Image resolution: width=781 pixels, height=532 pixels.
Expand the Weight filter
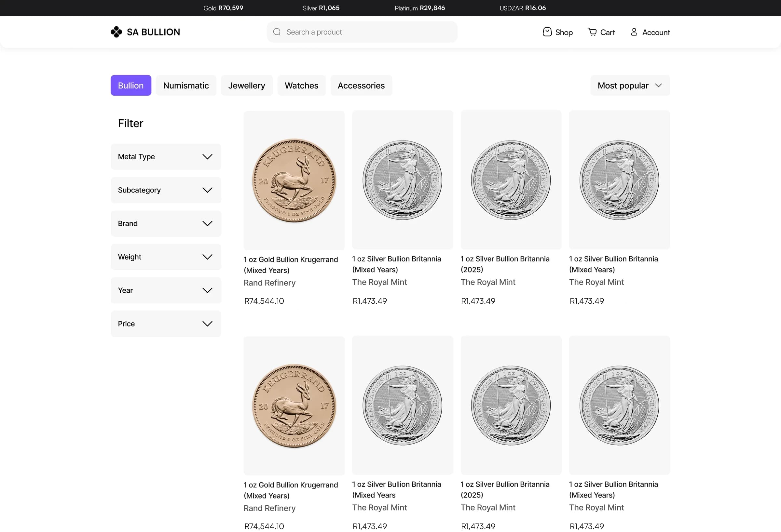click(x=166, y=257)
